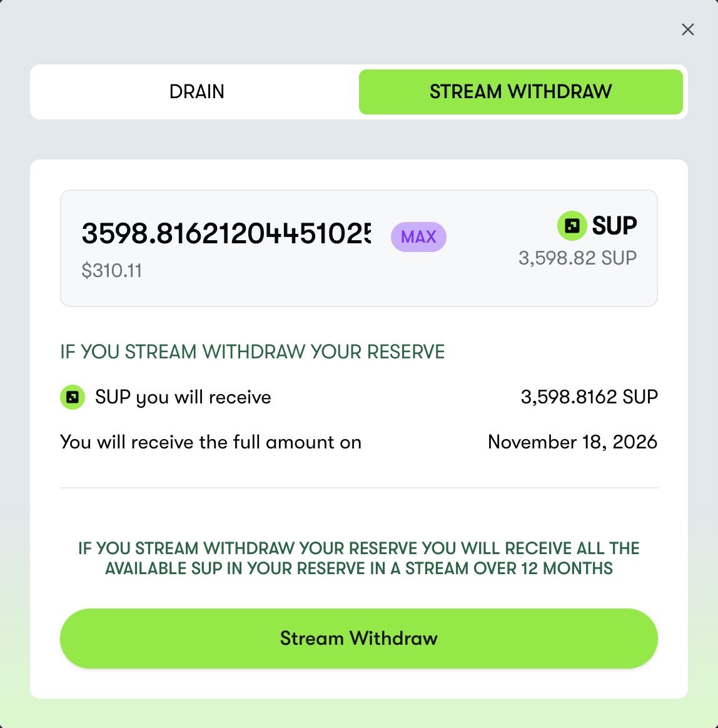This screenshot has width=718, height=728.
Task: Click the 'SUP you will receive' label
Action: 183,397
